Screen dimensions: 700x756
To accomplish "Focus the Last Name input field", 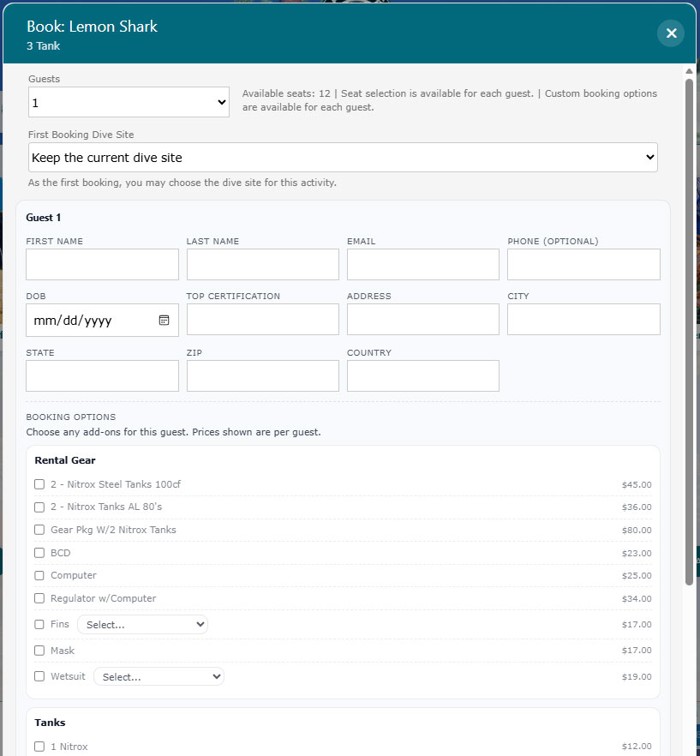I will (x=263, y=264).
